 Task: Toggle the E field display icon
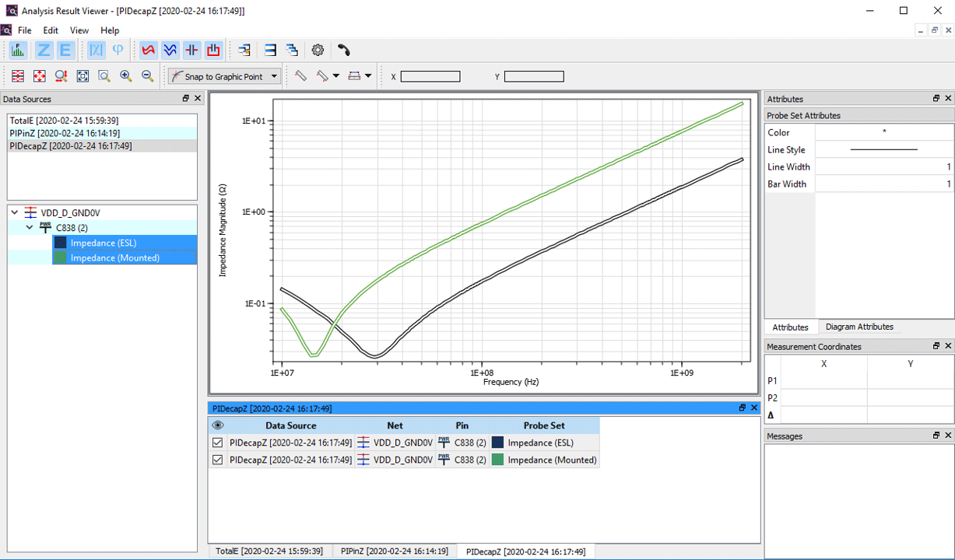[x=65, y=51]
